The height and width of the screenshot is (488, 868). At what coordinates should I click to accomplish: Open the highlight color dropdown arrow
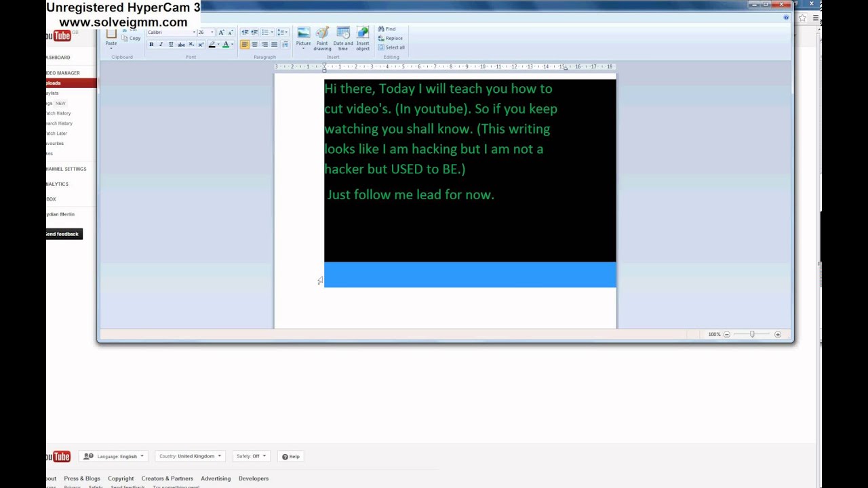click(218, 45)
